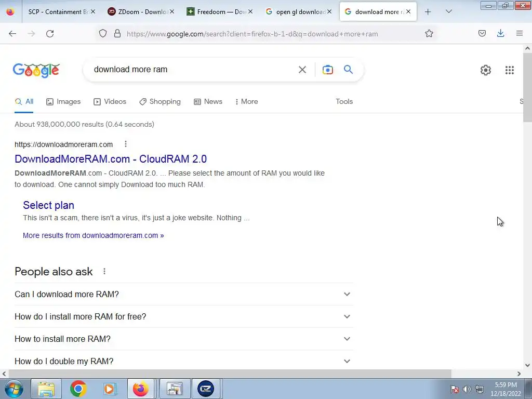
Task: Close the ZDoom tab
Action: click(172, 12)
